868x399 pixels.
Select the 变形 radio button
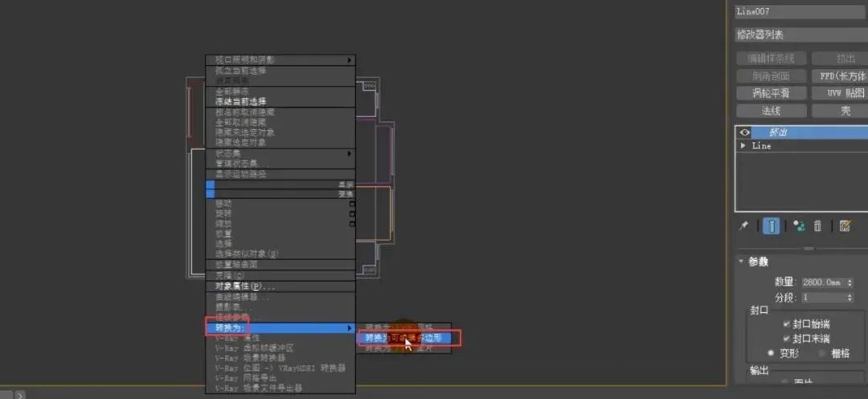click(x=771, y=353)
